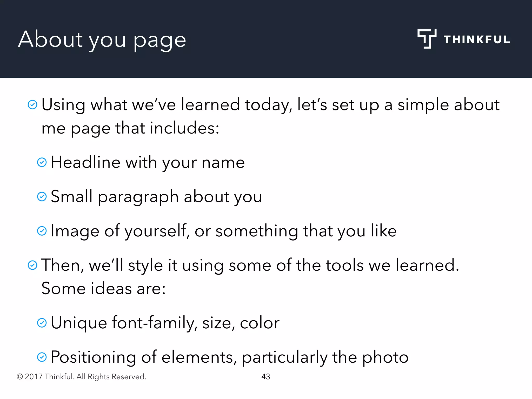This screenshot has width=532, height=399.
Task: Click "Image of yourself, or something that you like"
Action: pos(223,231)
